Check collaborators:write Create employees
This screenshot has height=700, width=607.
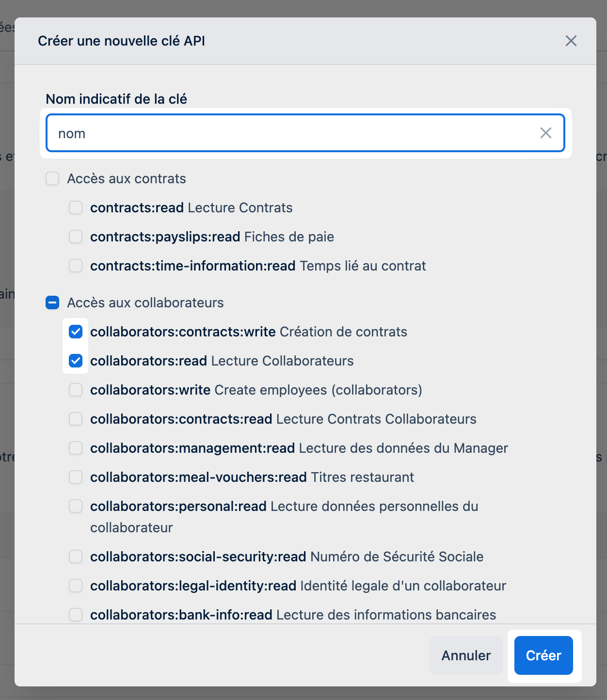tap(76, 390)
